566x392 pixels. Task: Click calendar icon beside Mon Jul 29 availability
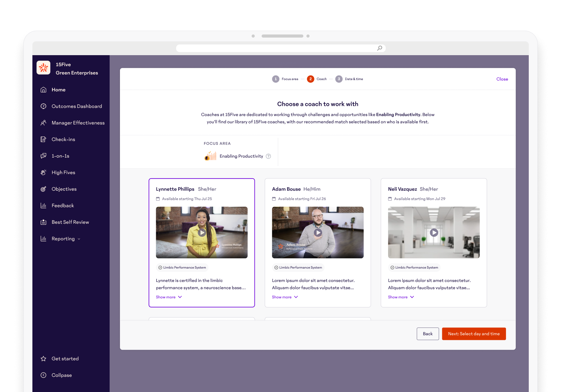click(x=390, y=199)
